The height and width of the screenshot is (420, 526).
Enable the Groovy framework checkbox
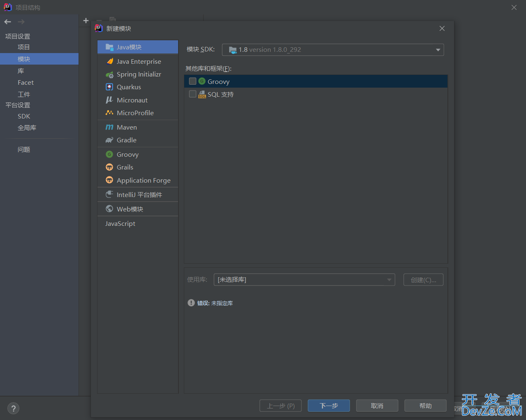pyautogui.click(x=192, y=81)
